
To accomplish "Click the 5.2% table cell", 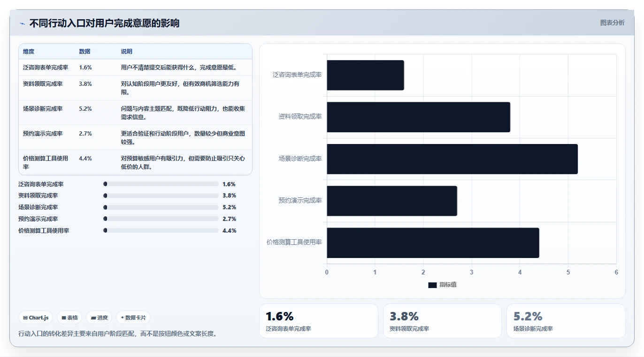I will 85,109.
